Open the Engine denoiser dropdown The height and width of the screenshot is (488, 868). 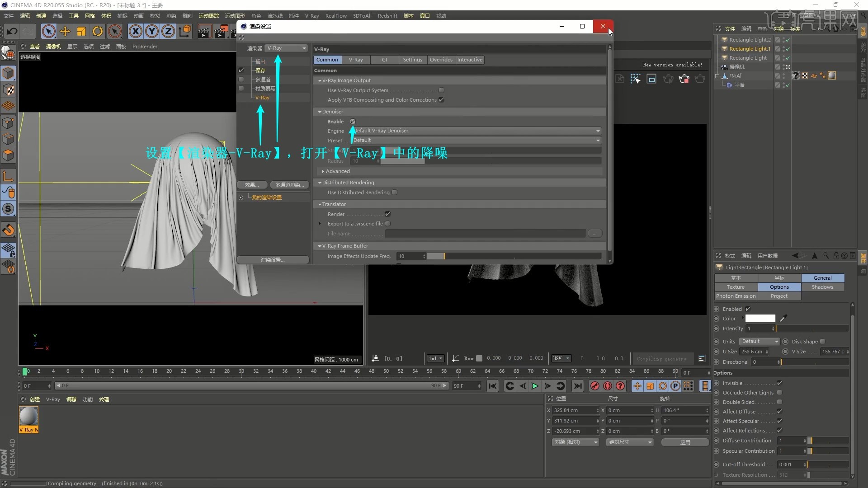point(598,131)
